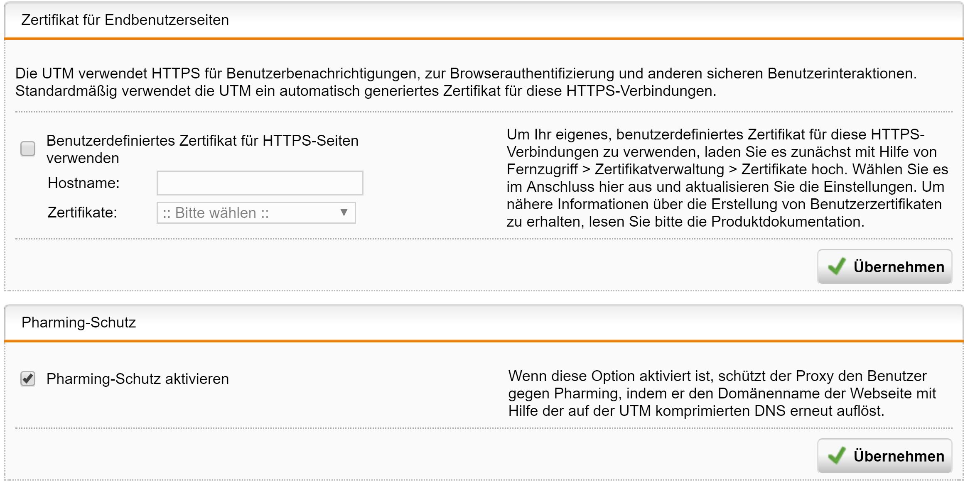The height and width of the screenshot is (486, 980).
Task: Click the Zertifikate dropdown arrow
Action: (x=344, y=212)
